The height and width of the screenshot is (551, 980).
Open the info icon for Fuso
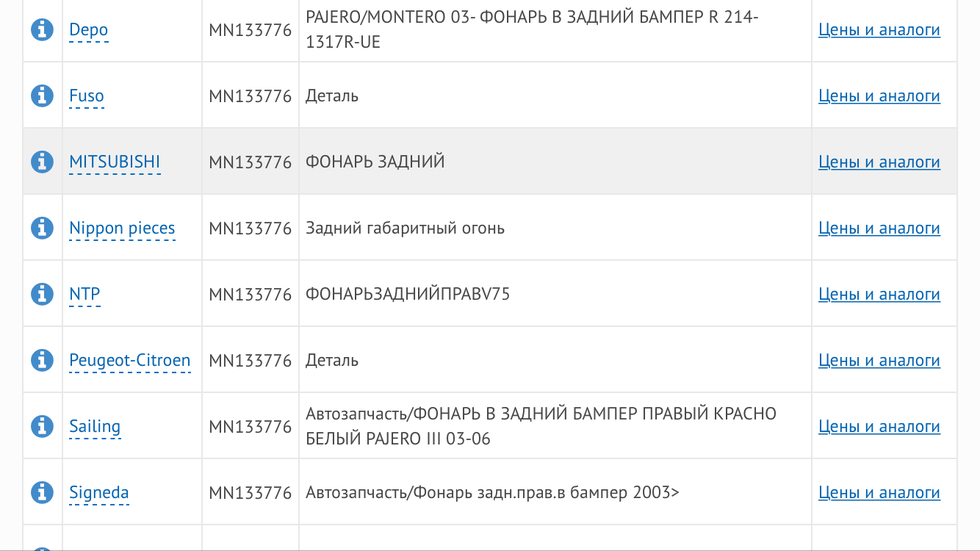pyautogui.click(x=43, y=96)
